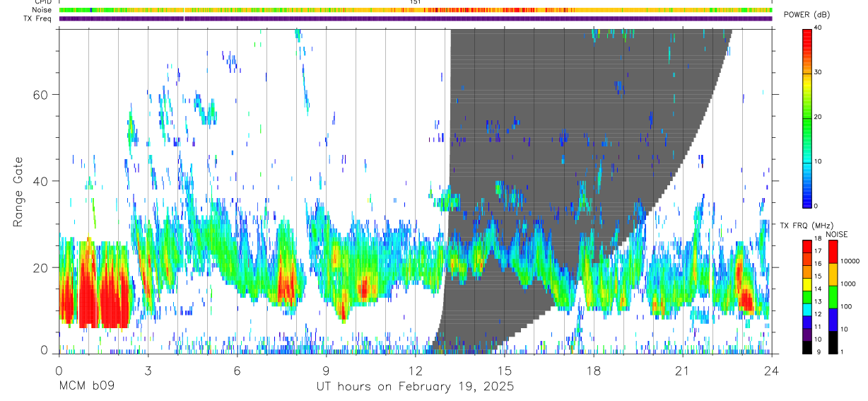Click the 11 tick on TX FRQ colorbar
This screenshot has width=868, height=401.
point(817,327)
